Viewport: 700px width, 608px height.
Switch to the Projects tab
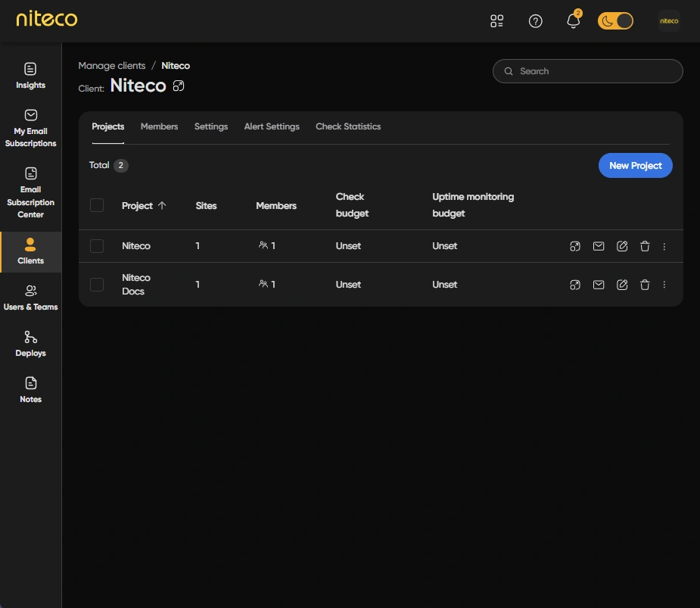(108, 127)
